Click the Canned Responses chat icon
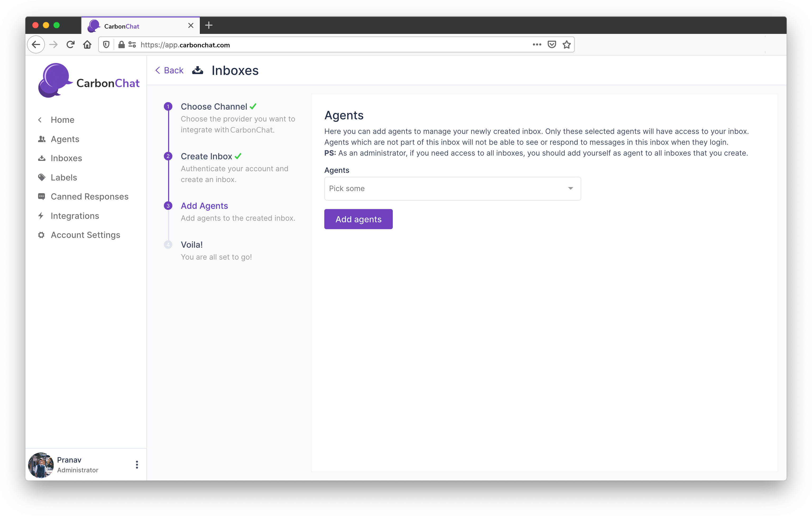 (x=41, y=196)
